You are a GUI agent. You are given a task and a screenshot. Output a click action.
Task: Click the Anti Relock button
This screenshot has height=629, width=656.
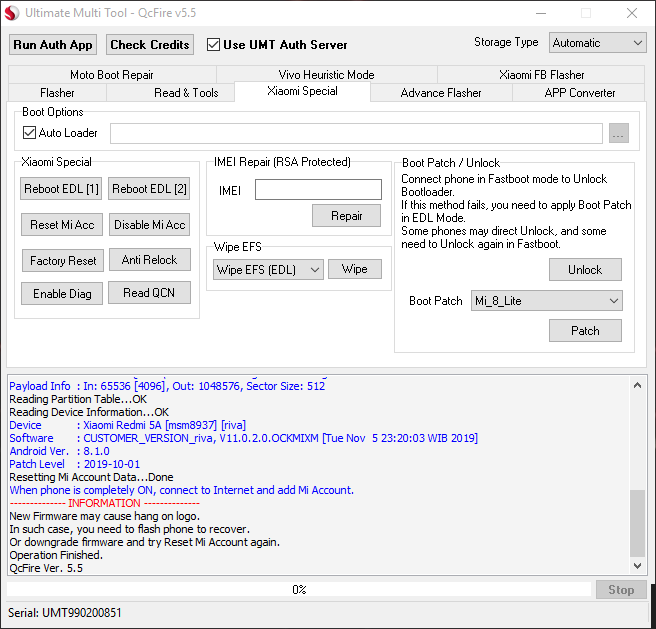pyautogui.click(x=149, y=259)
